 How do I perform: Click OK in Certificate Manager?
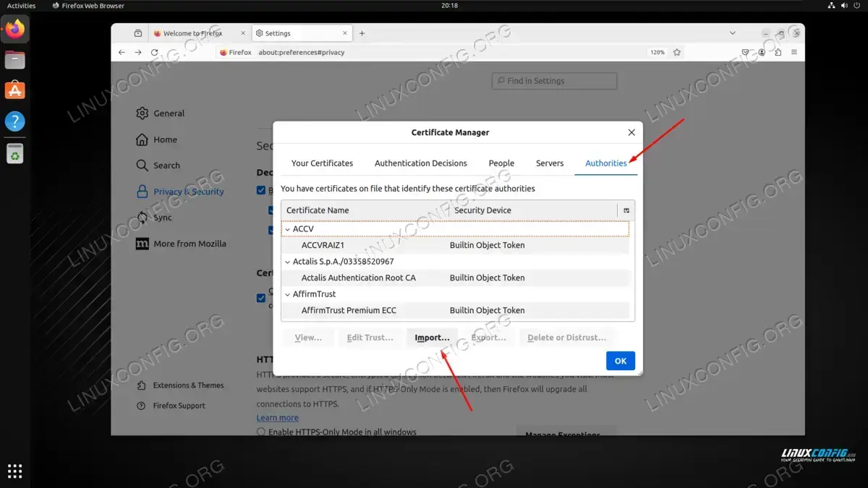(621, 361)
